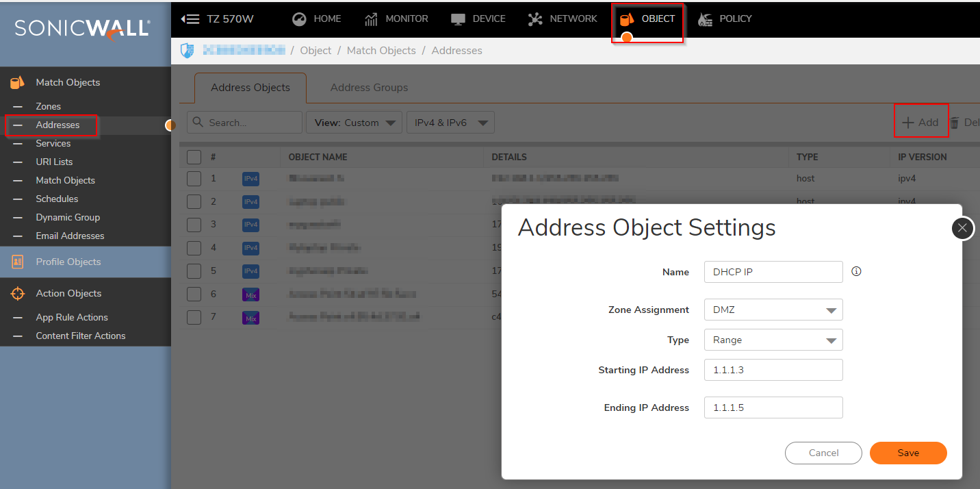Click the Home gauge icon
This screenshot has width=980, height=489.
coord(299,19)
